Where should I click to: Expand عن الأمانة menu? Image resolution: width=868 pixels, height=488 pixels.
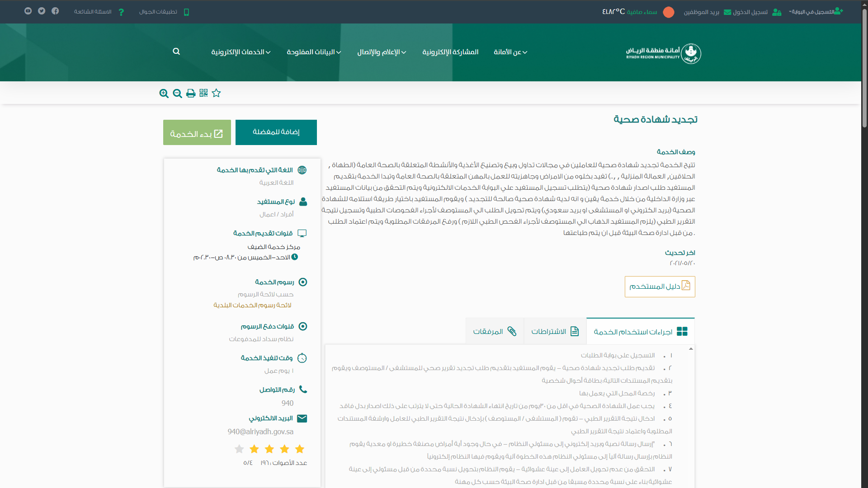coord(510,52)
